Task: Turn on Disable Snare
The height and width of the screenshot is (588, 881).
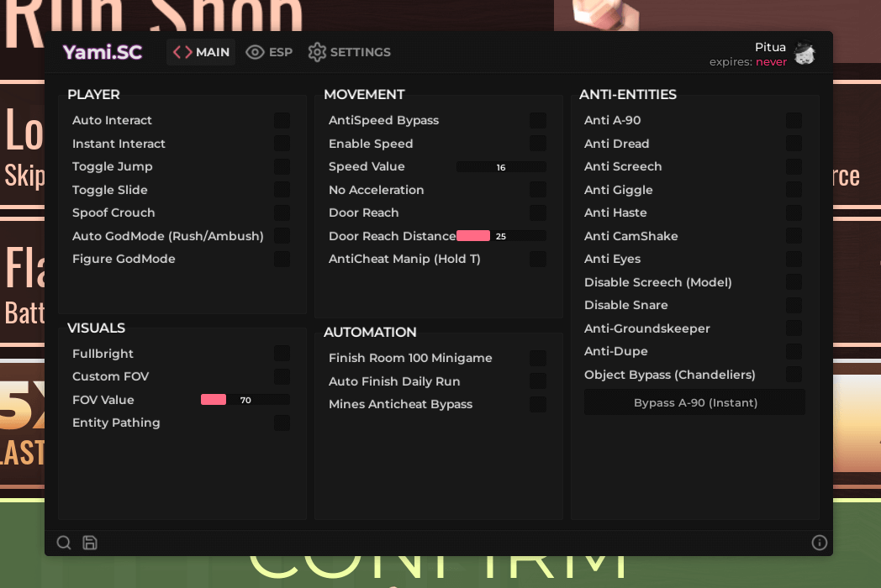Action: click(x=794, y=305)
